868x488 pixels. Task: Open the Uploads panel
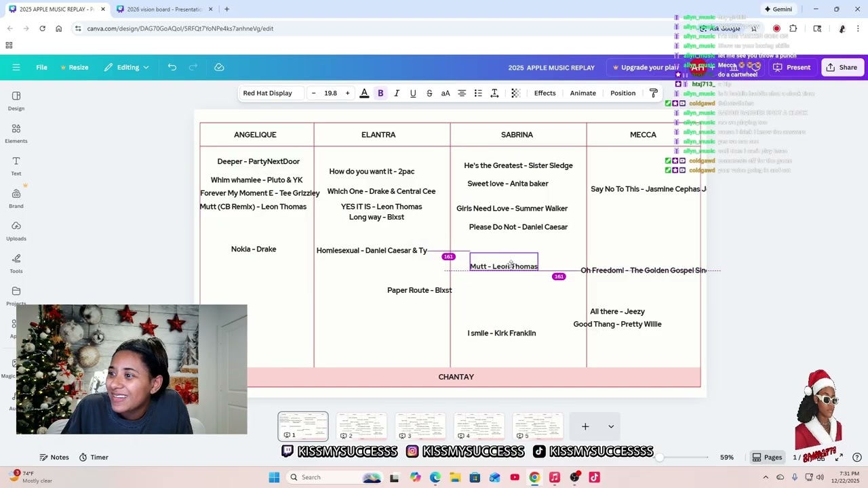coord(16,230)
